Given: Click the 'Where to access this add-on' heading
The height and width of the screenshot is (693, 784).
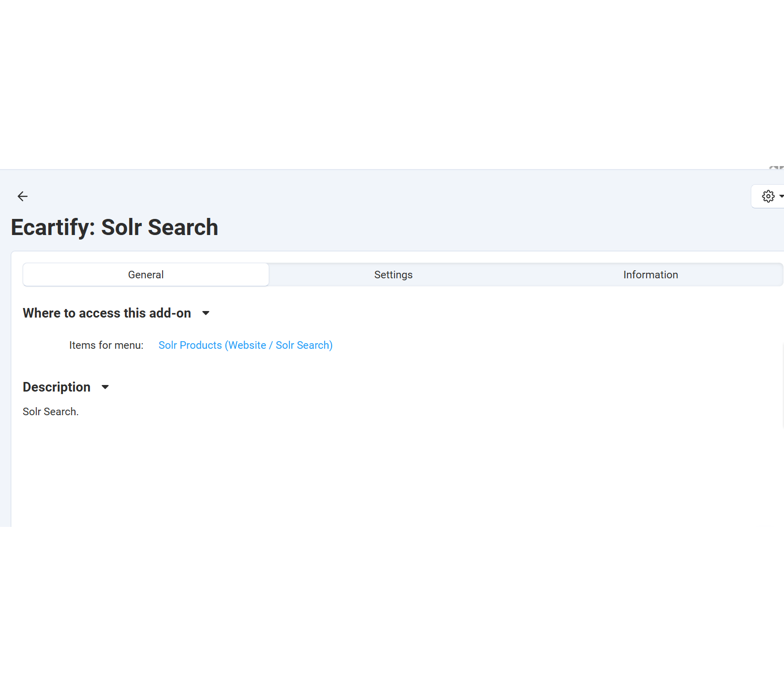Looking at the screenshot, I should [107, 313].
